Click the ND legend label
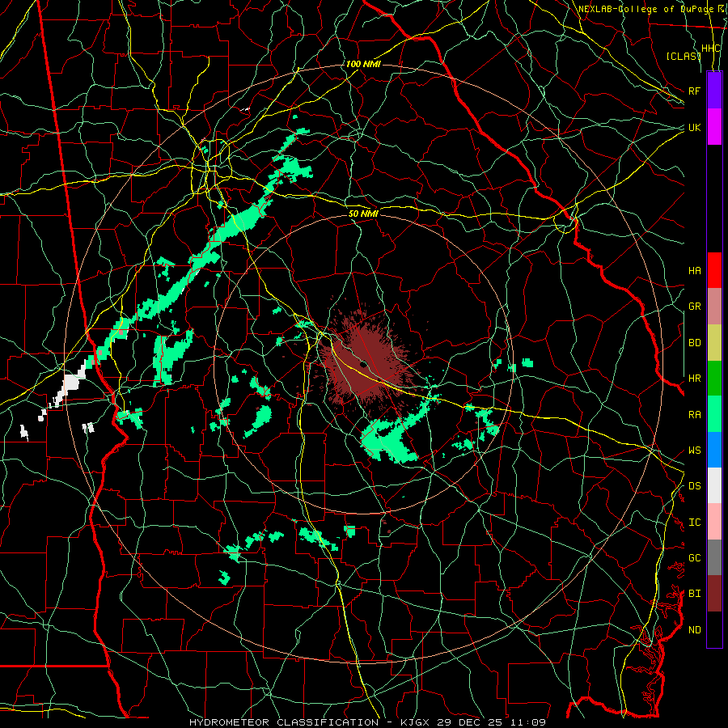728x728 pixels. [x=695, y=630]
